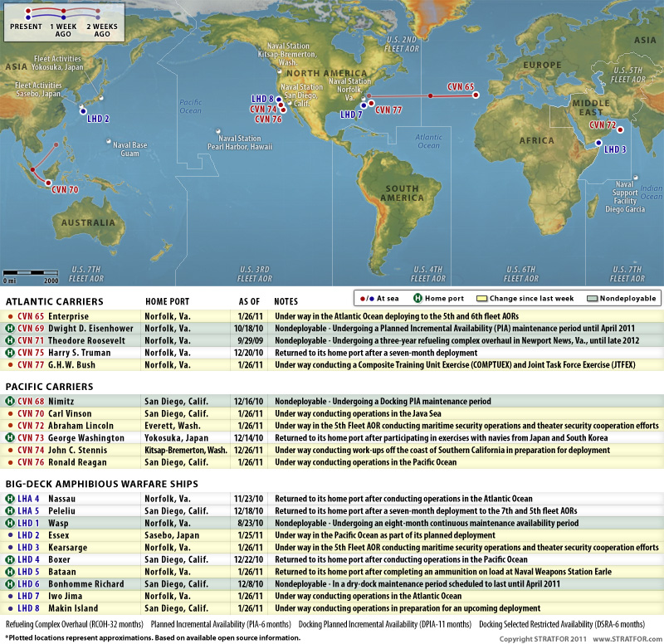Click the yellow Change since last week swatch
Image resolution: width=664 pixels, height=644 pixels.
pyautogui.click(x=482, y=299)
